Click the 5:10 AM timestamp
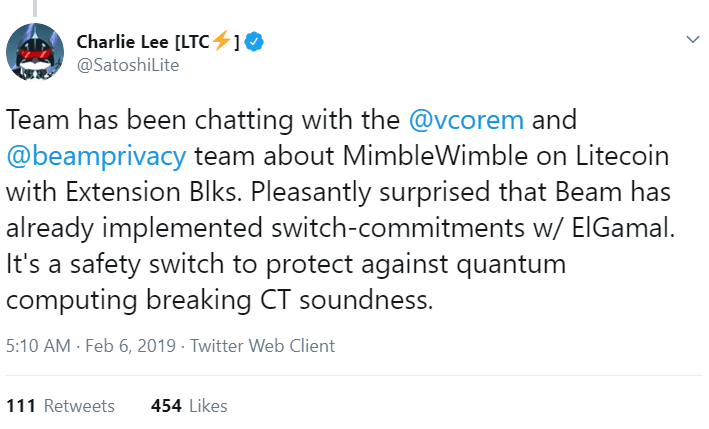The width and height of the screenshot is (709, 429). (x=38, y=346)
